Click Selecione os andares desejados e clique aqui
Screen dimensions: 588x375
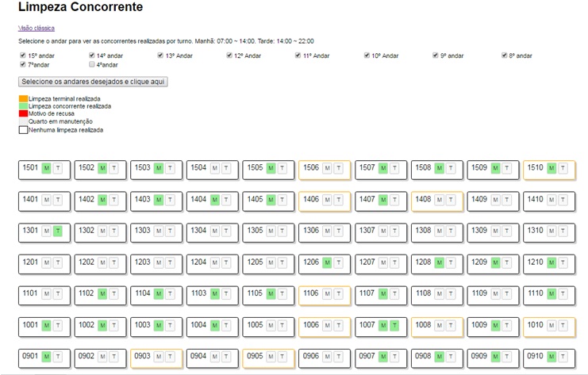(93, 82)
